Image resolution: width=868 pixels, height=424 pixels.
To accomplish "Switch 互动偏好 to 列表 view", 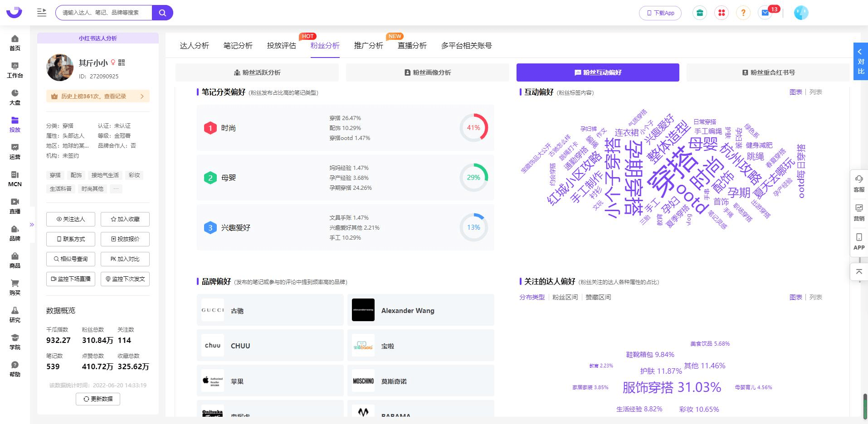I will [815, 92].
